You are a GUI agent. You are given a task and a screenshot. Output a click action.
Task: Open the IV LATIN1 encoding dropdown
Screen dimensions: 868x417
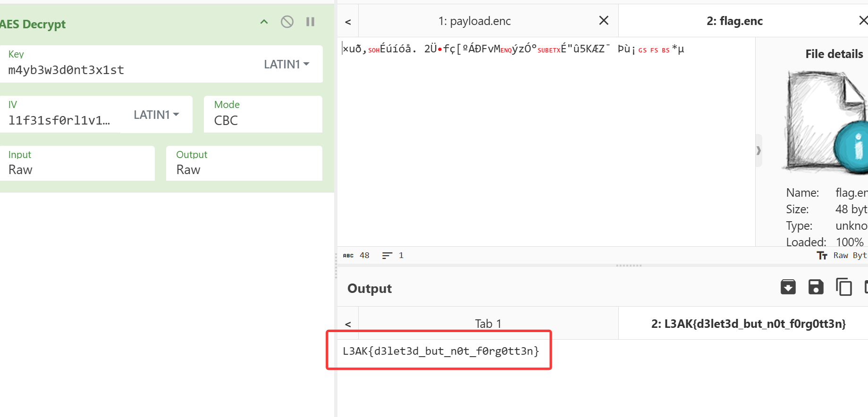pyautogui.click(x=156, y=115)
